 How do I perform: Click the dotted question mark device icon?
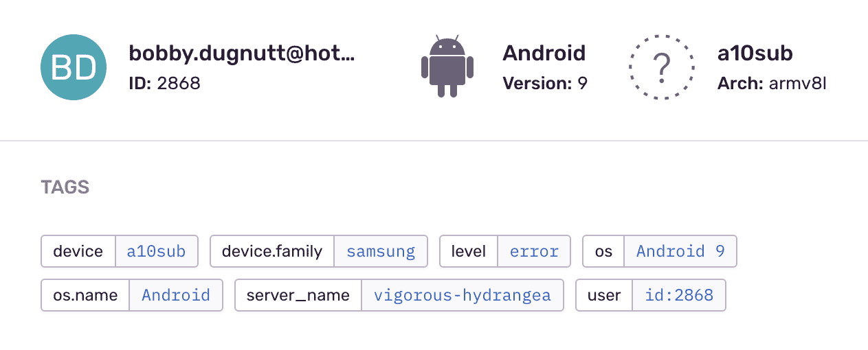pos(662,67)
